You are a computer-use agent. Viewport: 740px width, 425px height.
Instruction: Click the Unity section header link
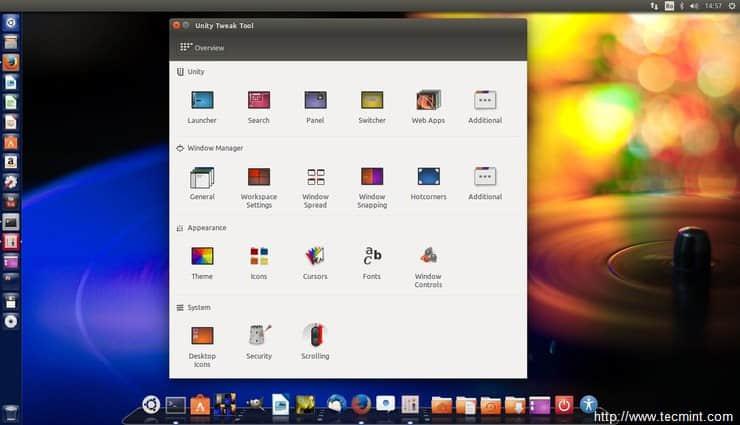click(x=195, y=72)
